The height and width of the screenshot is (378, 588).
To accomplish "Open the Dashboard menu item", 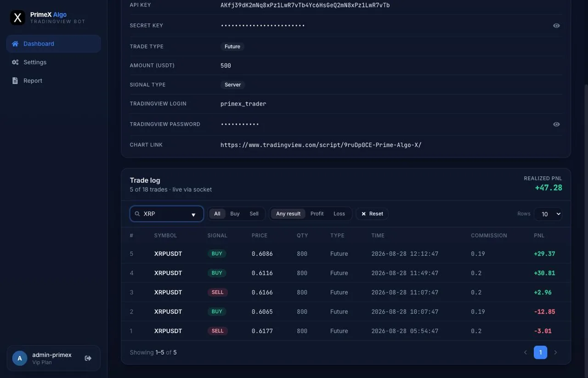I will pos(54,44).
